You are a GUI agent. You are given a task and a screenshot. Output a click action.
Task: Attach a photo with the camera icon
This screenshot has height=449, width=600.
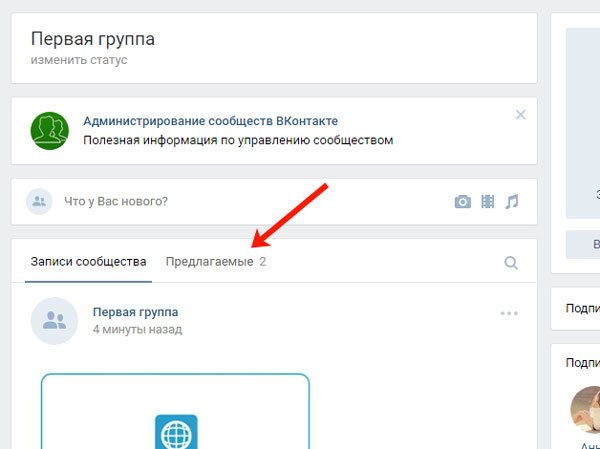[463, 201]
